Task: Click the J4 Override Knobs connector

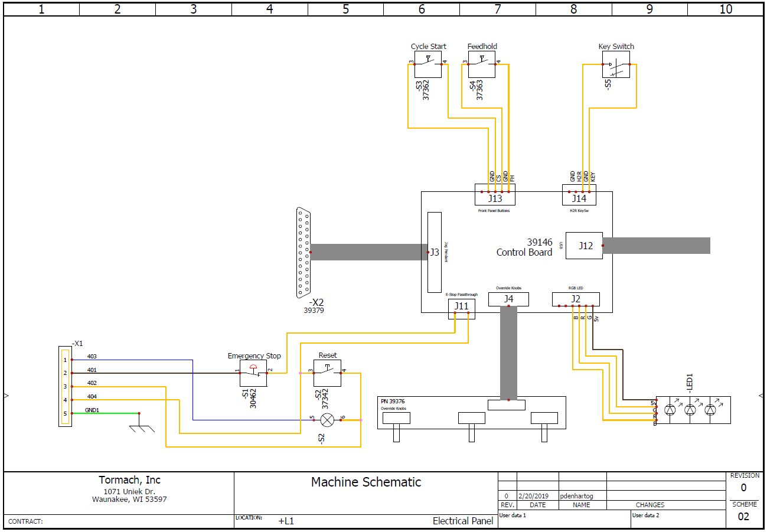Action: (508, 299)
